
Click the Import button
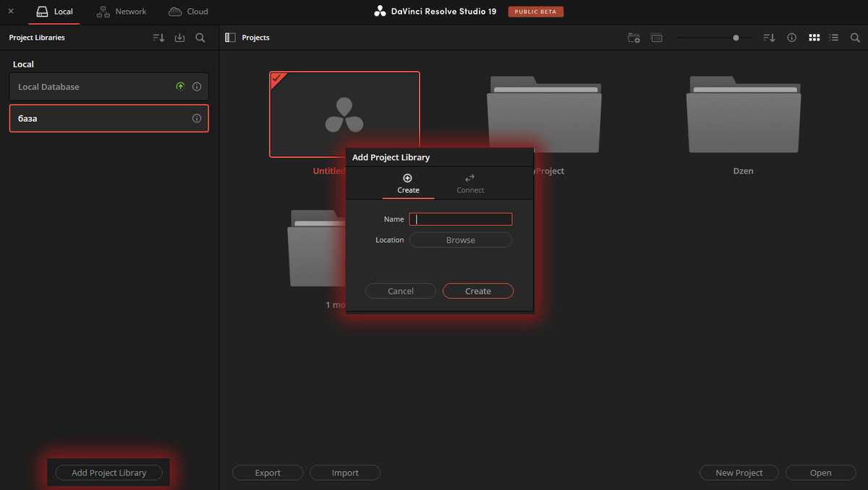tap(345, 473)
